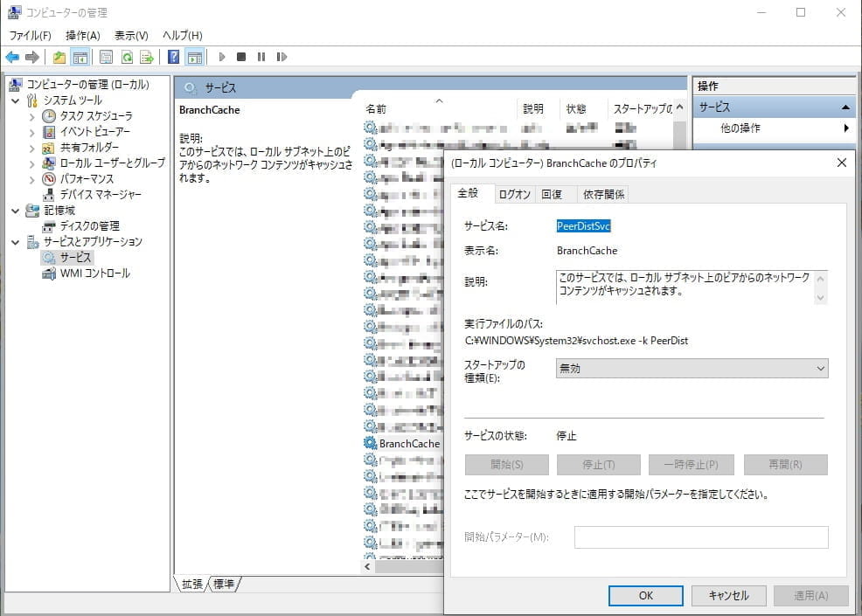Image resolution: width=862 pixels, height=616 pixels.
Task: Click the Start service play icon
Action: click(x=222, y=57)
